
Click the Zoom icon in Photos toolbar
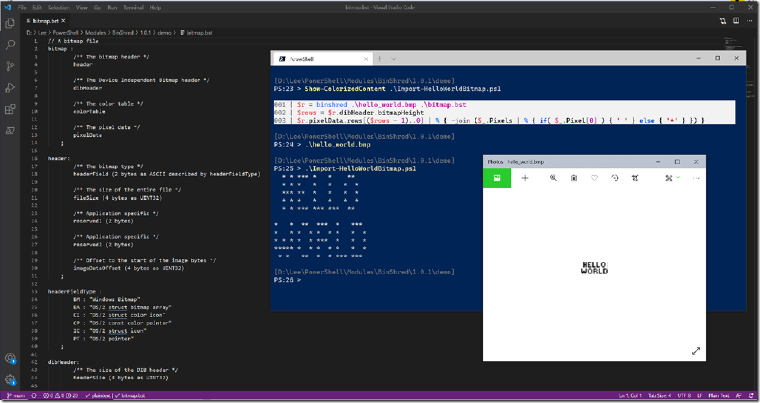[553, 178]
